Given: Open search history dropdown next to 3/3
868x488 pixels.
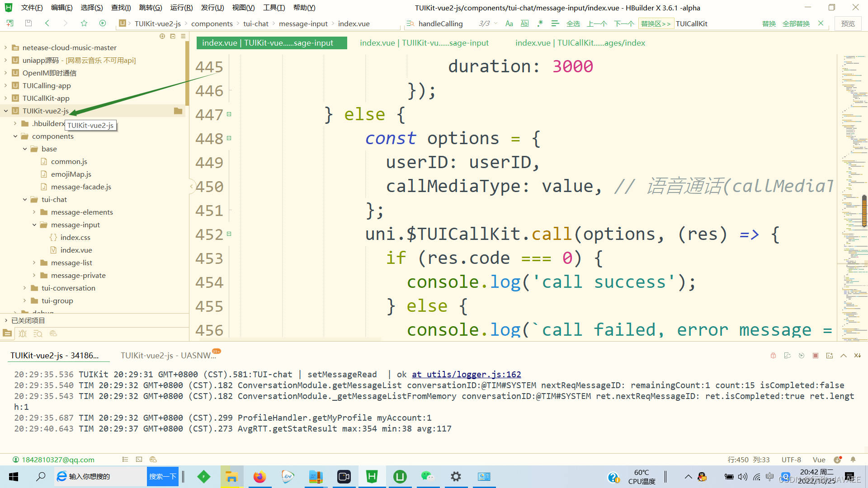Looking at the screenshot, I should point(496,23).
